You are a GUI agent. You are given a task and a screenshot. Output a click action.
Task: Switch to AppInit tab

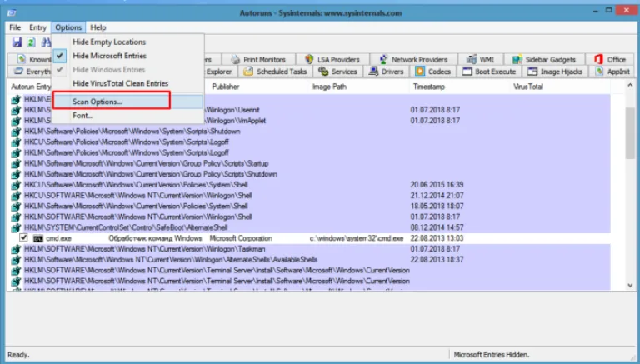coord(612,72)
